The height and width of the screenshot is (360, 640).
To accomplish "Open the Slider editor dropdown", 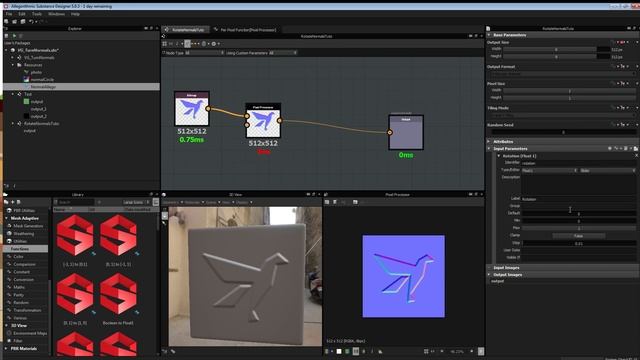I will tap(608, 171).
